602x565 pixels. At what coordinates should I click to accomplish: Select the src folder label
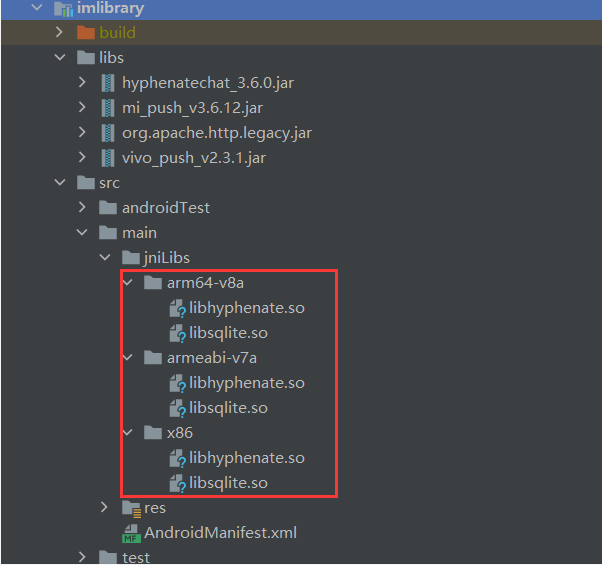click(x=109, y=183)
